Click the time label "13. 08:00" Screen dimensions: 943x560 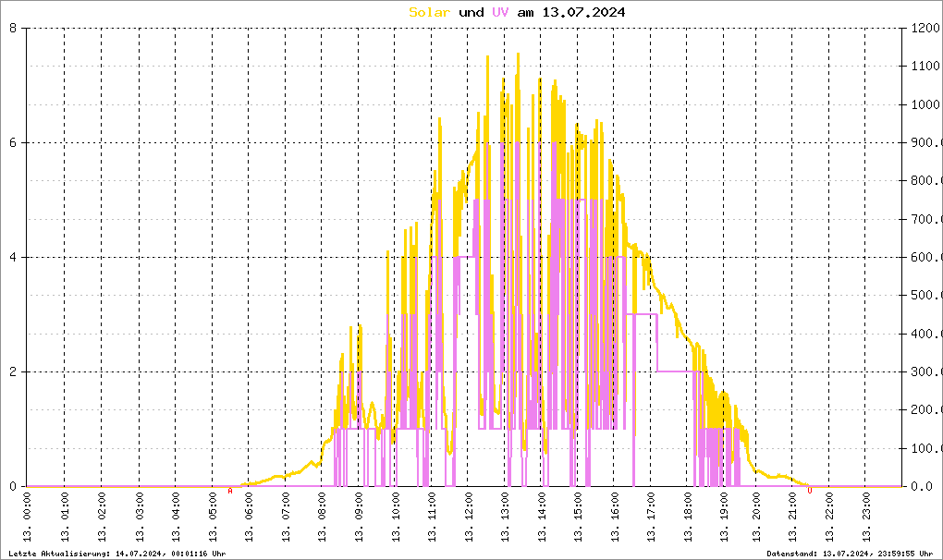322,517
